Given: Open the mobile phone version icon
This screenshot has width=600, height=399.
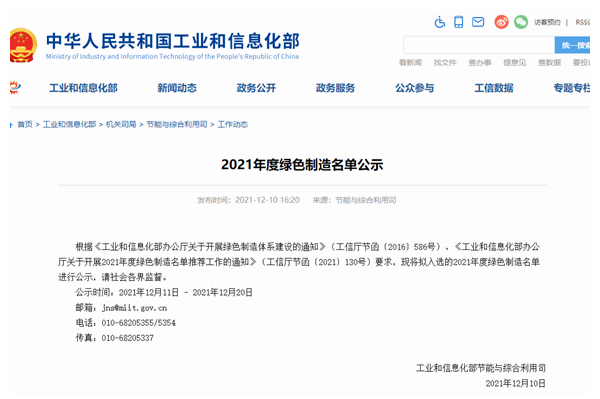Looking at the screenshot, I should pyautogui.click(x=458, y=22).
